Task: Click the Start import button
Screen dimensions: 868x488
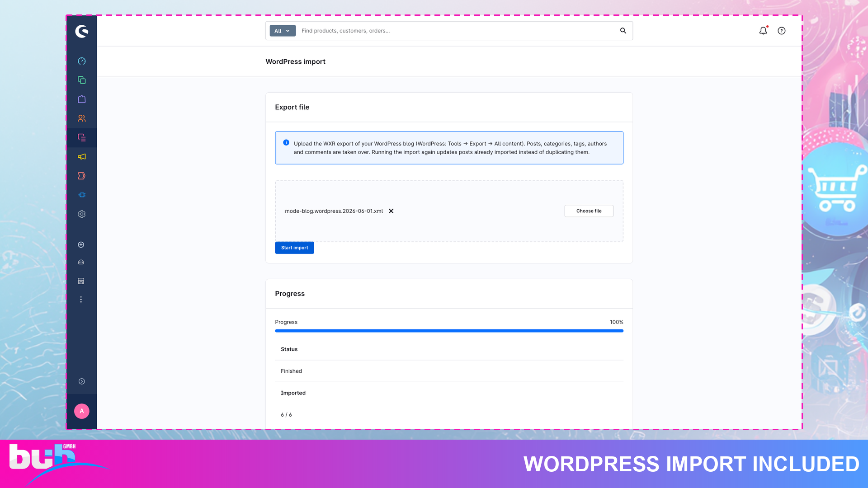Action: (294, 248)
